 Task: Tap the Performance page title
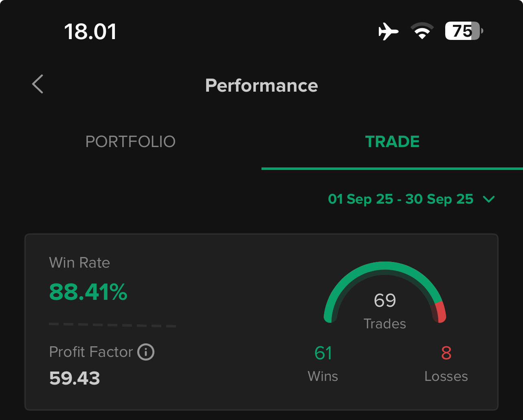[x=261, y=86]
